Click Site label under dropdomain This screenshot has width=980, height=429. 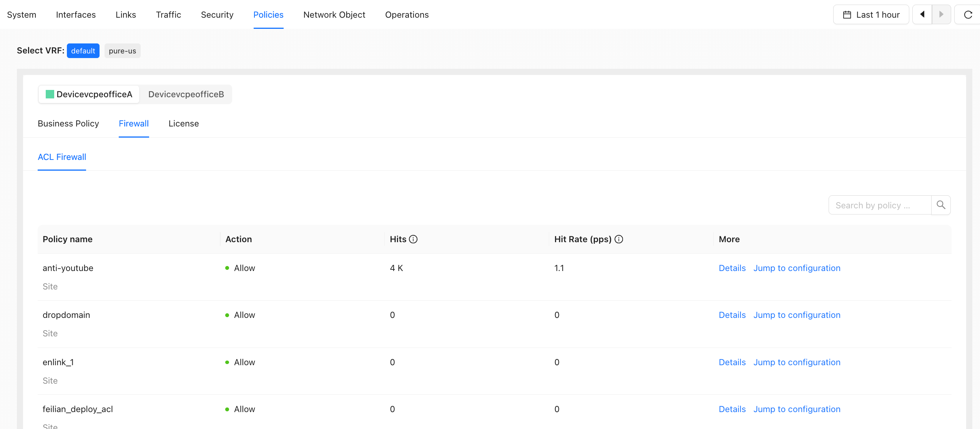tap(50, 333)
